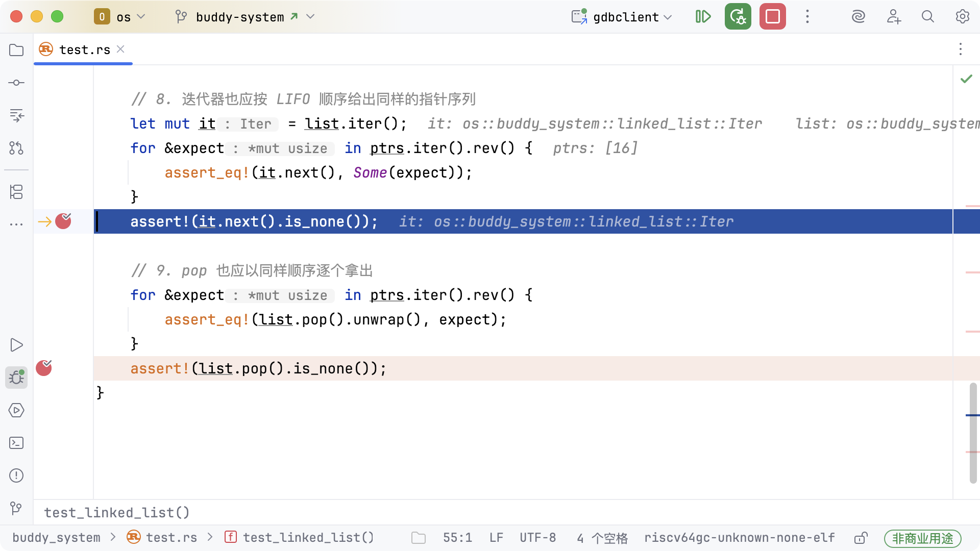Open the Pull Requests tool window

pyautogui.click(x=16, y=148)
